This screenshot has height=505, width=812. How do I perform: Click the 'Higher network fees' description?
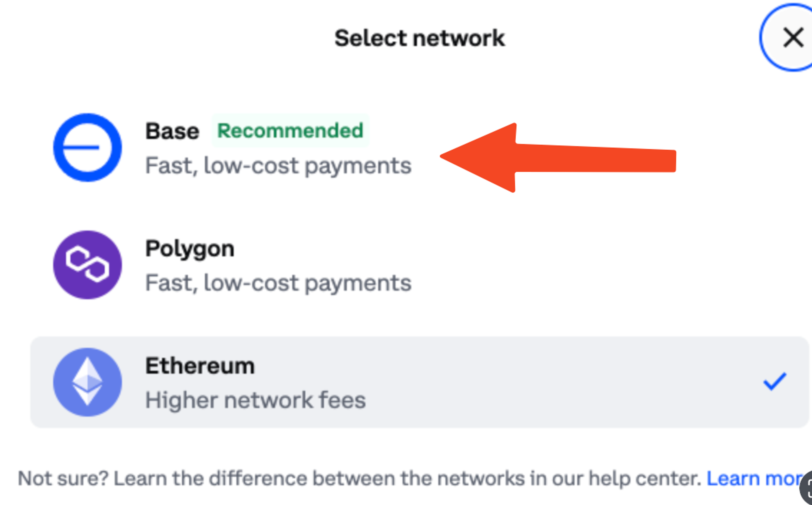pos(255,400)
